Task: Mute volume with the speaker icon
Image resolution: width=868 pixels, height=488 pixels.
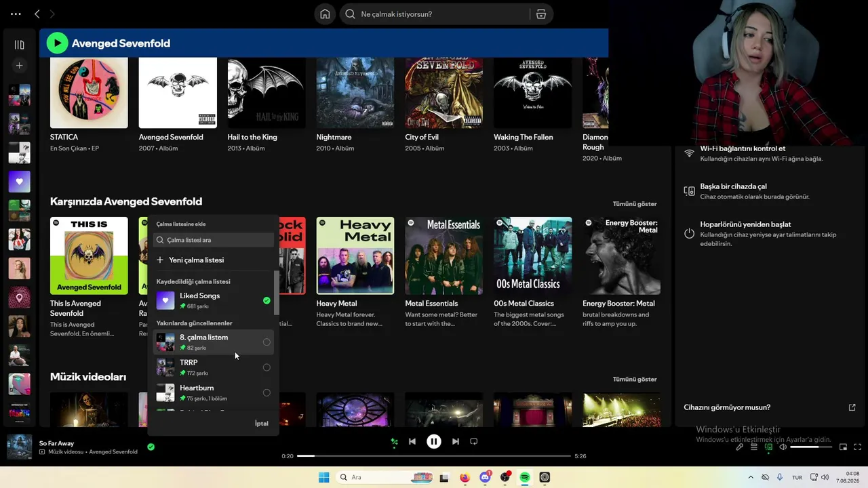Action: point(783,447)
